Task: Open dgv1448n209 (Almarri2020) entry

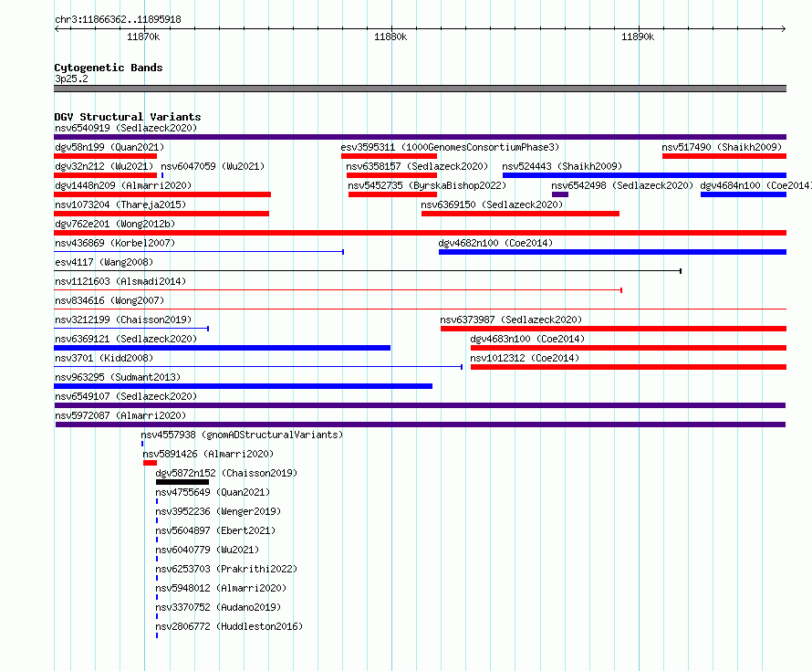Action: pos(123,185)
